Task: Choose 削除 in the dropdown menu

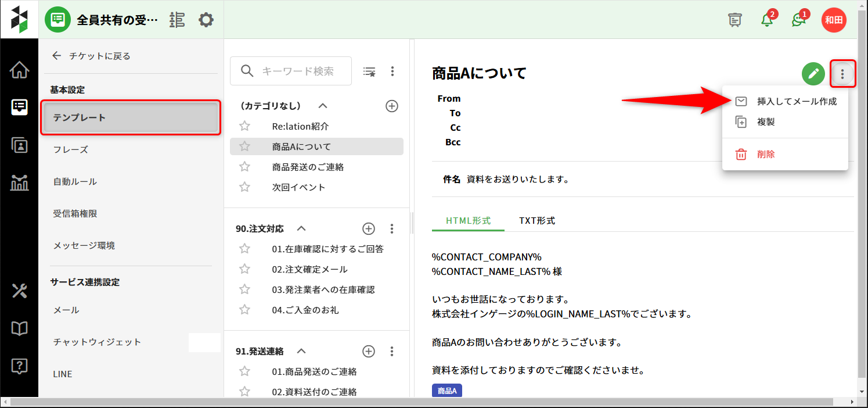Action: tap(766, 154)
